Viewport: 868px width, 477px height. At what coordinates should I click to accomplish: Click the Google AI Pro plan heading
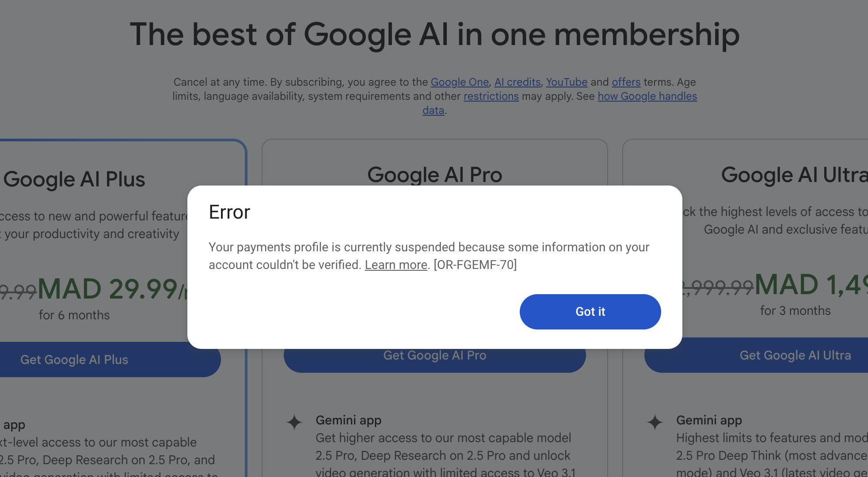pyautogui.click(x=434, y=175)
